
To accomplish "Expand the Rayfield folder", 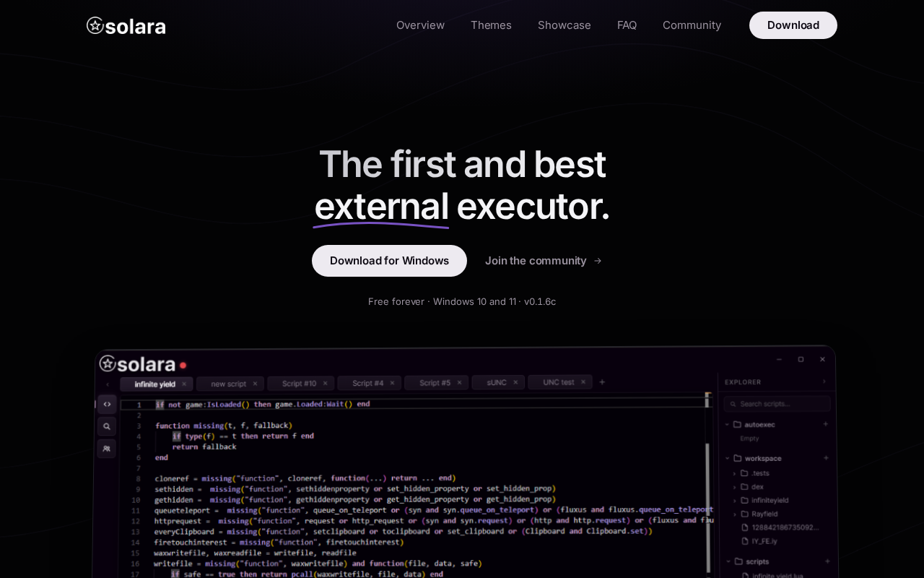I will (x=735, y=514).
